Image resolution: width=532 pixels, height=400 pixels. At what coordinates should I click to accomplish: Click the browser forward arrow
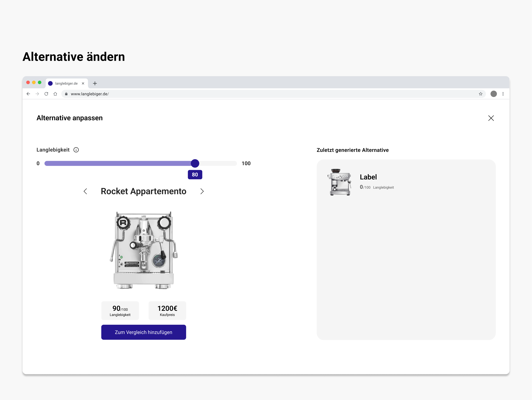click(x=37, y=94)
